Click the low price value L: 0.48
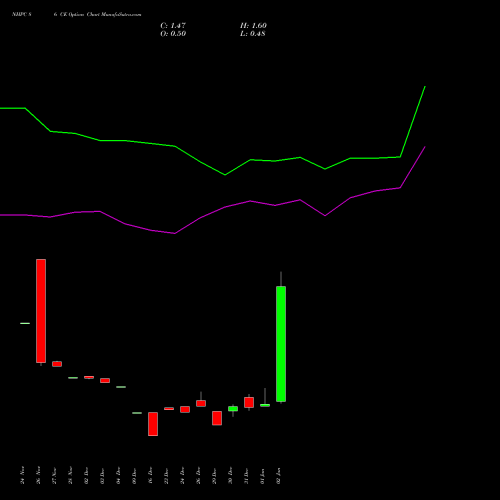This screenshot has height=500, width=500. point(253,34)
